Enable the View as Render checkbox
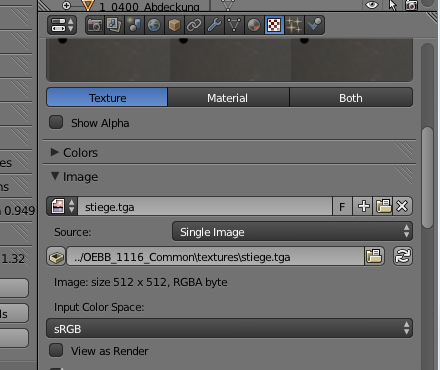The height and width of the screenshot is (370, 440). (56, 350)
